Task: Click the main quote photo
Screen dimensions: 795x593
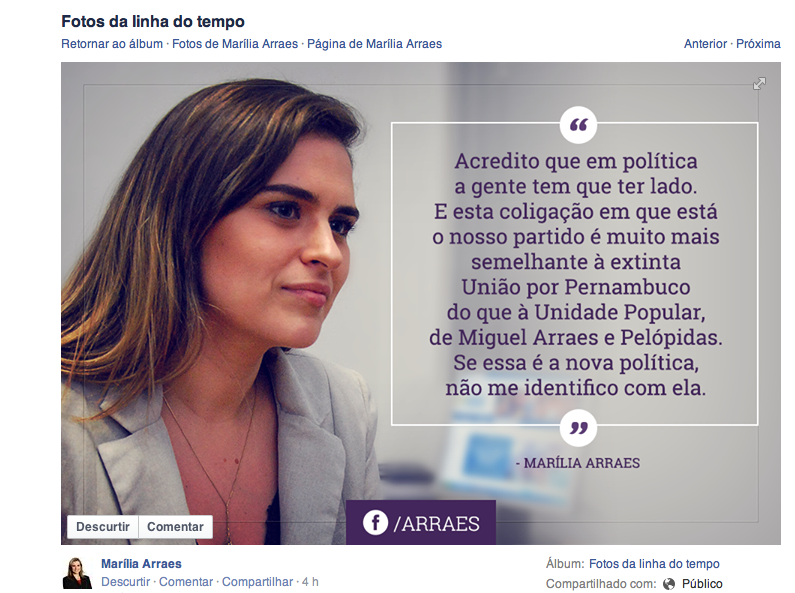Action: pyautogui.click(x=421, y=303)
